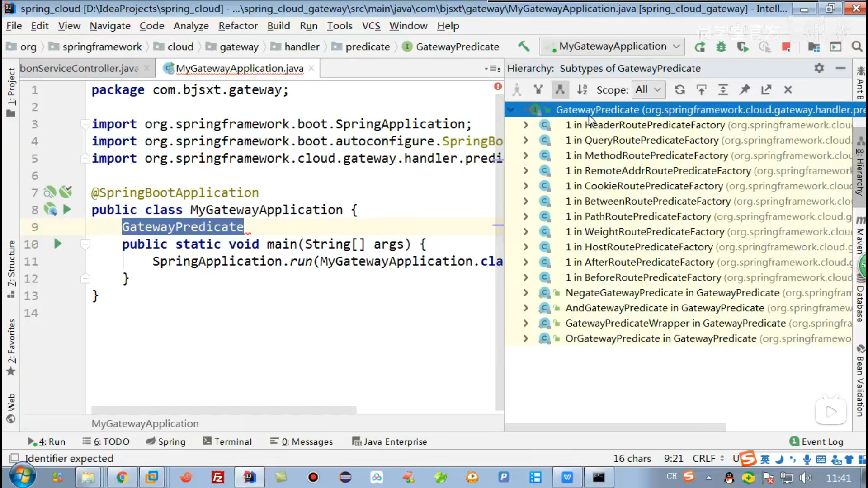
Task: Run with coverage using shield icon
Action: (x=742, y=47)
